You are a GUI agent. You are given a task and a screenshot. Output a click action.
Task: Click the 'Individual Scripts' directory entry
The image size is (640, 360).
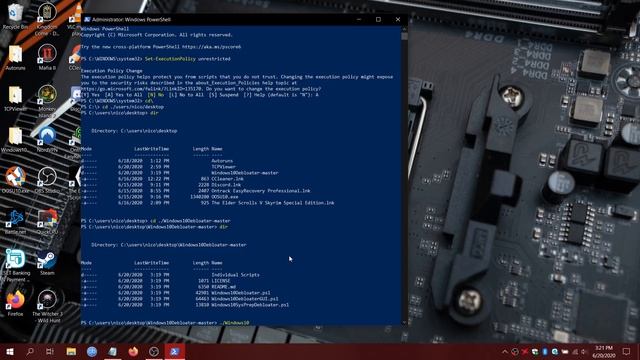click(x=236, y=275)
